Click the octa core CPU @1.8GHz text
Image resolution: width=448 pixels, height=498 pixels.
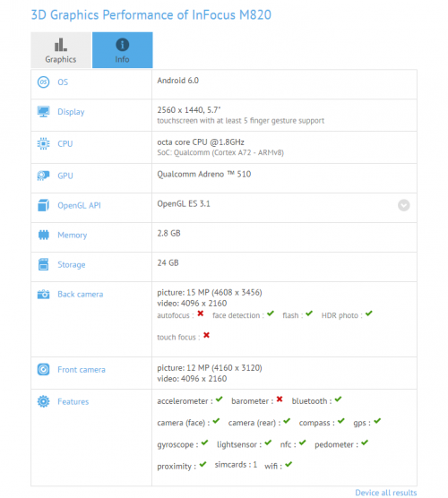click(201, 142)
